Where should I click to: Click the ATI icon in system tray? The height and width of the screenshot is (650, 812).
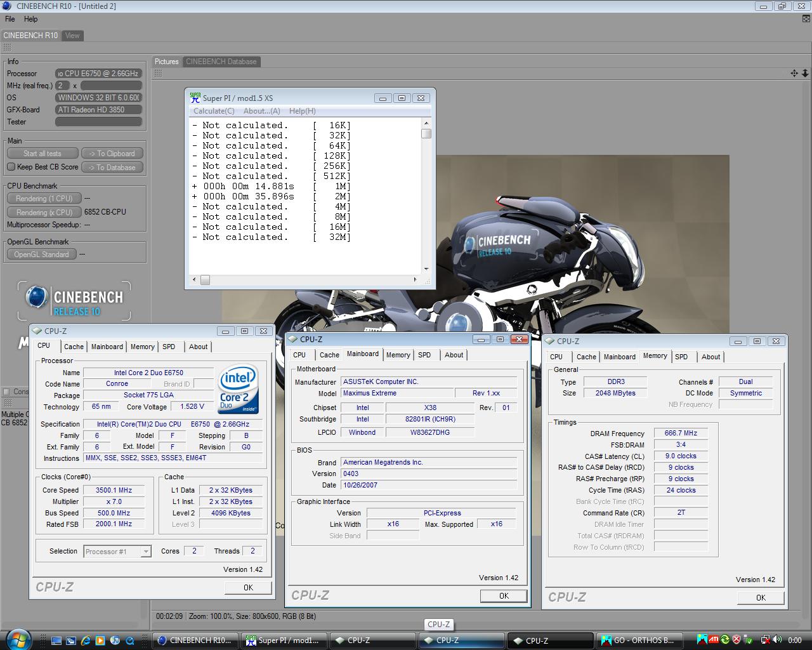714,640
